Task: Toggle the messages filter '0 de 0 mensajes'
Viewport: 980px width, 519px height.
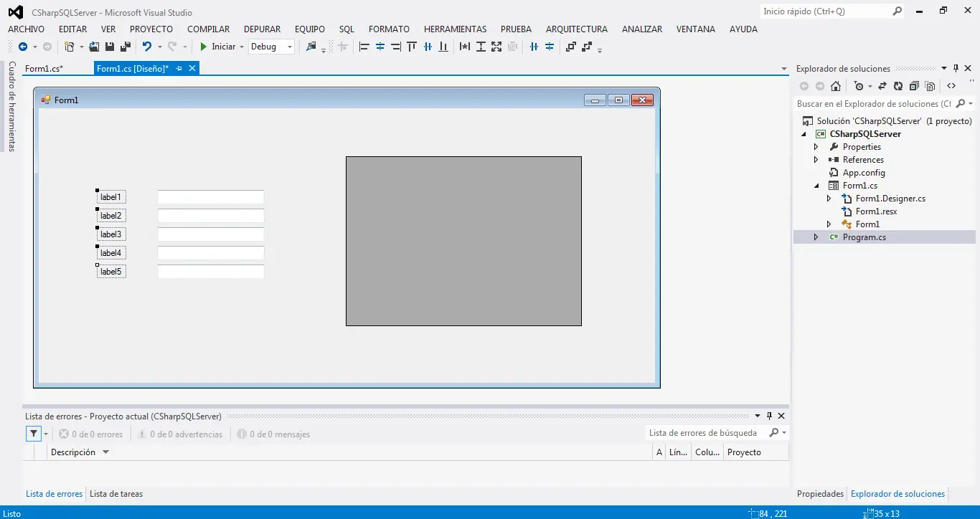Action: (273, 434)
